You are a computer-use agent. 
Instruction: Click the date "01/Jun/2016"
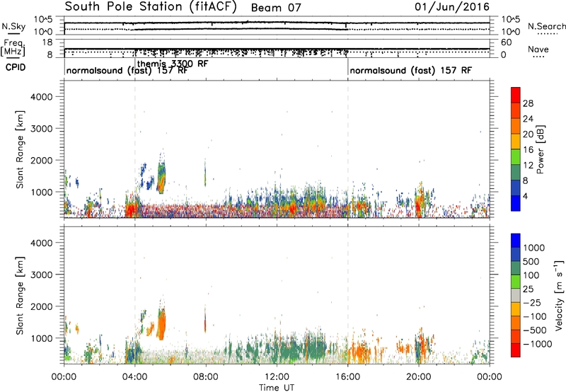coord(452,6)
